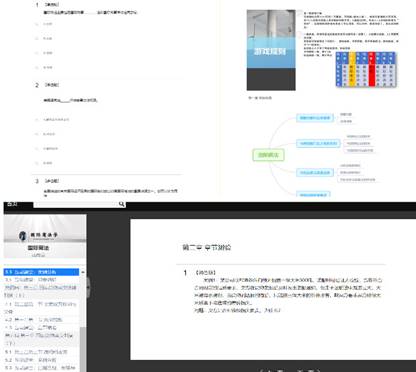Viewport: 416px width, 372px height.
Task: Choose option C radio under question 1
Action: (37, 53)
